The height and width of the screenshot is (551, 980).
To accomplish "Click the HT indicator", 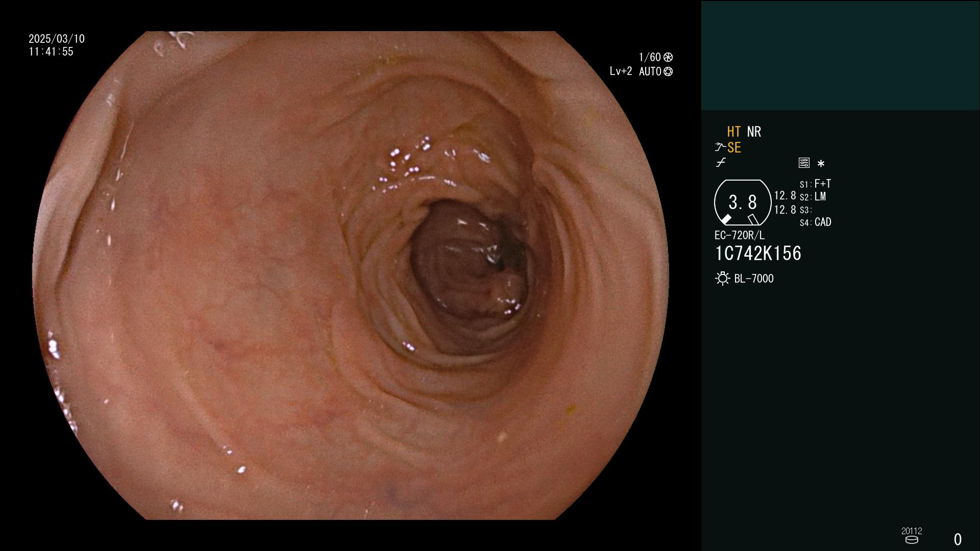I will [733, 132].
